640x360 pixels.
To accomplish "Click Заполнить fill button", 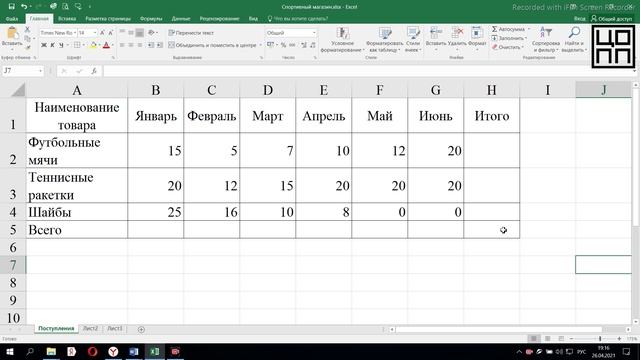I will pos(509,38).
